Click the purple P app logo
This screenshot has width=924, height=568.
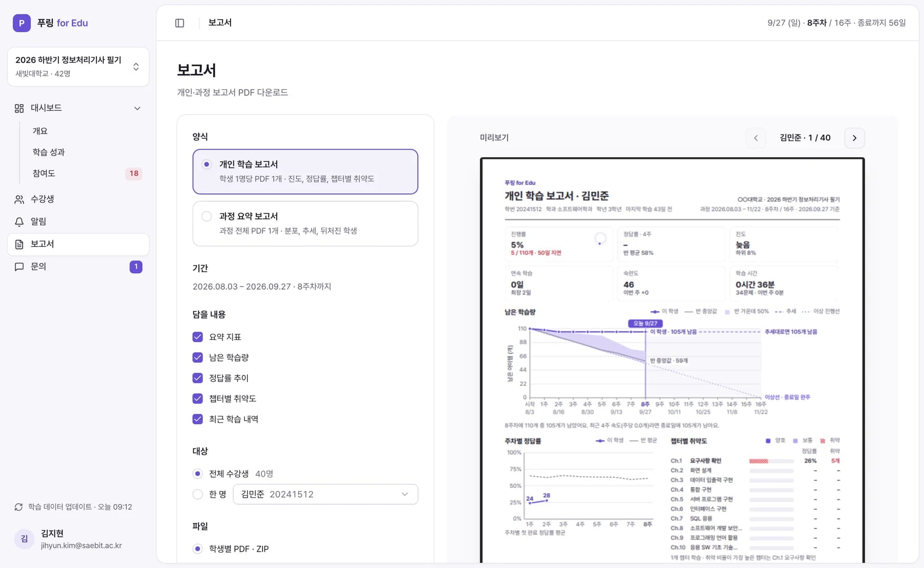point(22,23)
